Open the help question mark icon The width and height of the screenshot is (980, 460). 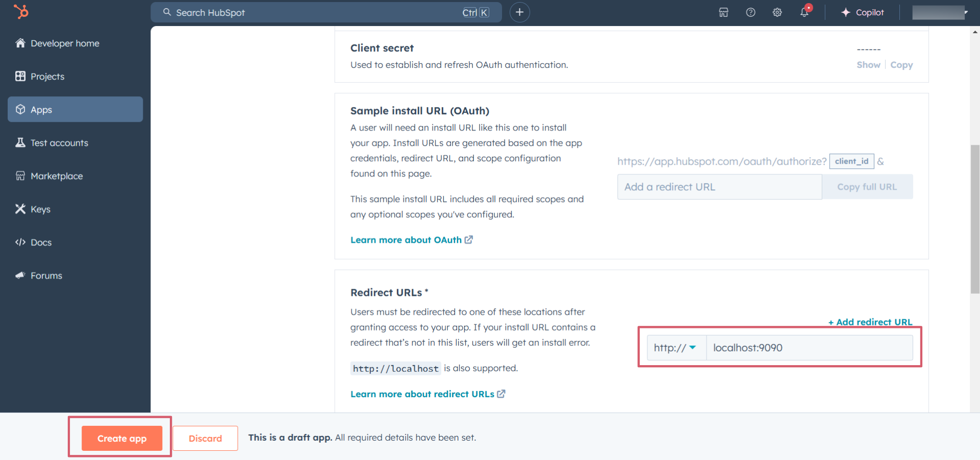pyautogui.click(x=750, y=13)
